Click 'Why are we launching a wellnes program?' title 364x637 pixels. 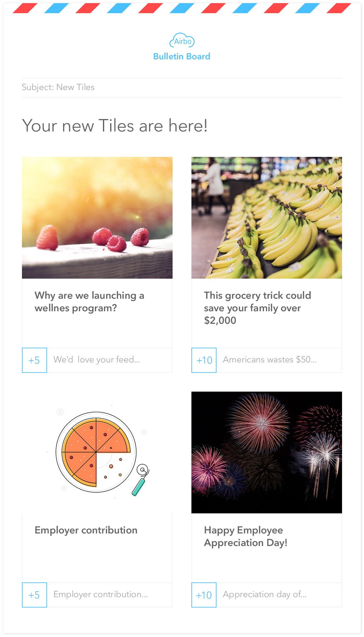[x=89, y=302]
